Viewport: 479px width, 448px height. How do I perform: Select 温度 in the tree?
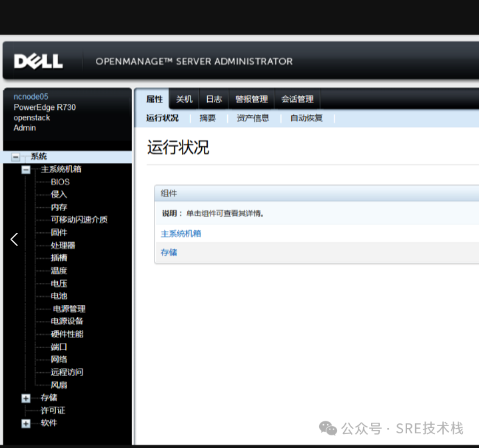click(x=59, y=271)
